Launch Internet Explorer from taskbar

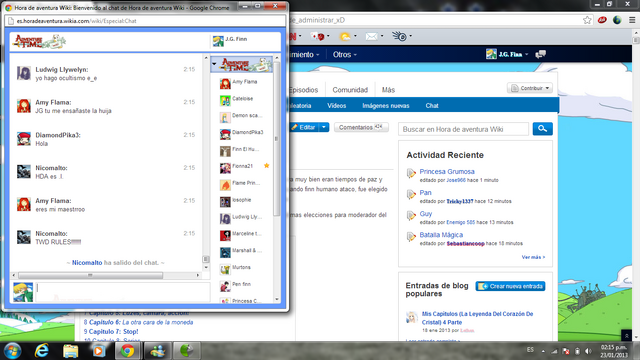tap(42, 351)
